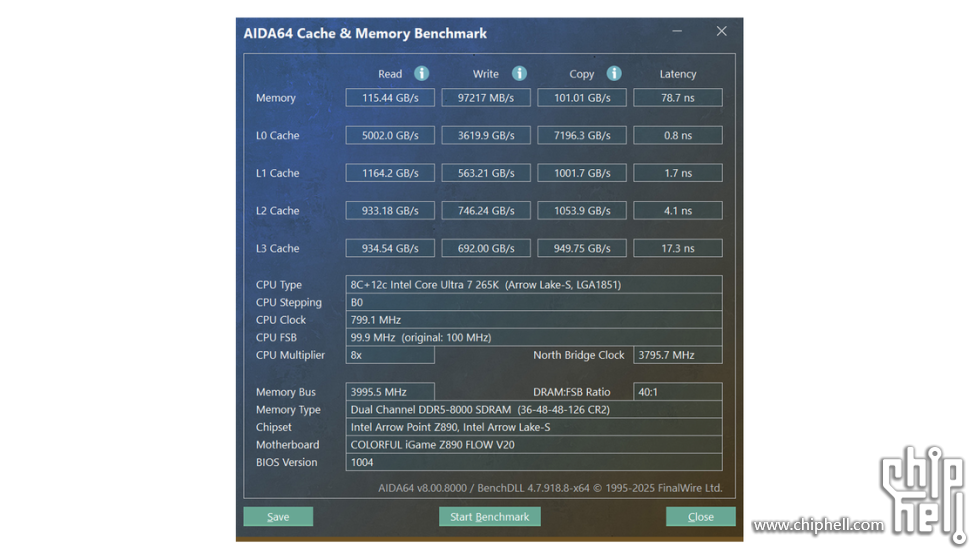This screenshot has height=560, width=980.
Task: Click the DRAM:FSB Ratio 40:1 field
Action: (677, 392)
